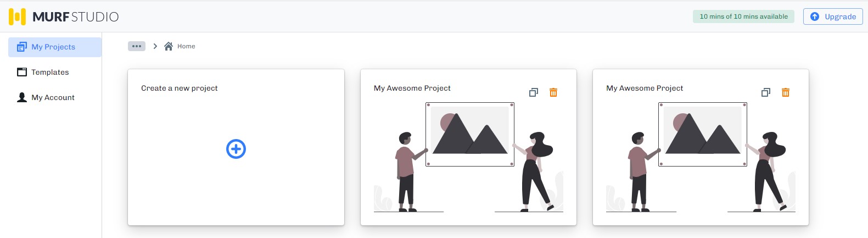Expand the breadcrumb ellipsis button
Viewport: 868px width, 238px height.
coord(137,46)
